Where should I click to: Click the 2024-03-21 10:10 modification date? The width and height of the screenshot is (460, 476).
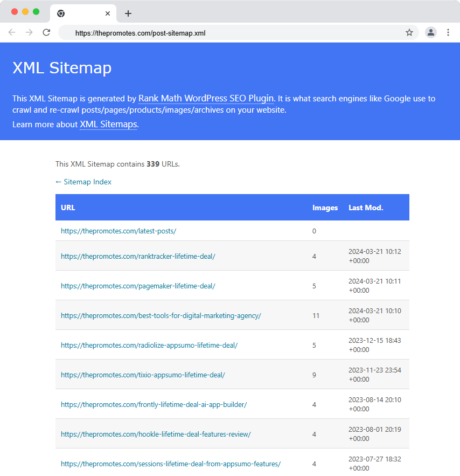pyautogui.click(x=375, y=315)
